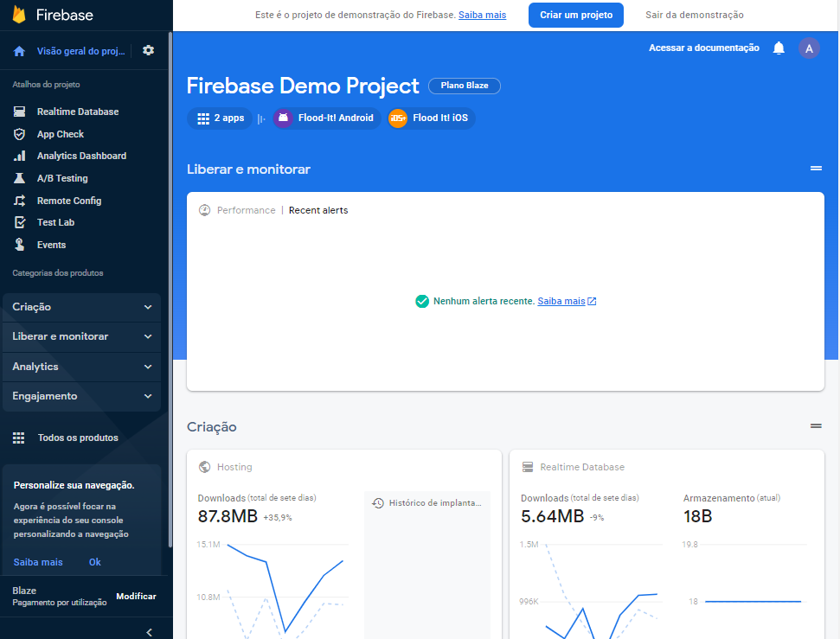The width and height of the screenshot is (840, 639).
Task: Click Visão geral do projeto link
Action: (81, 51)
